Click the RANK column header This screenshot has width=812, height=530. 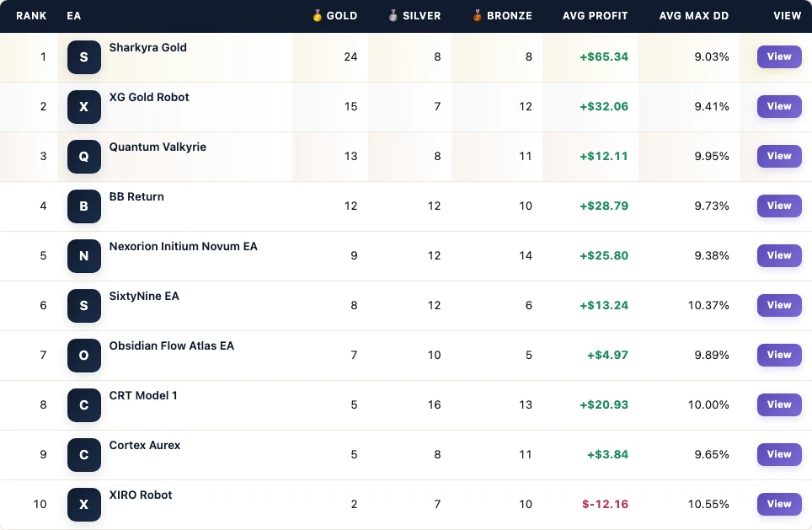pos(31,15)
